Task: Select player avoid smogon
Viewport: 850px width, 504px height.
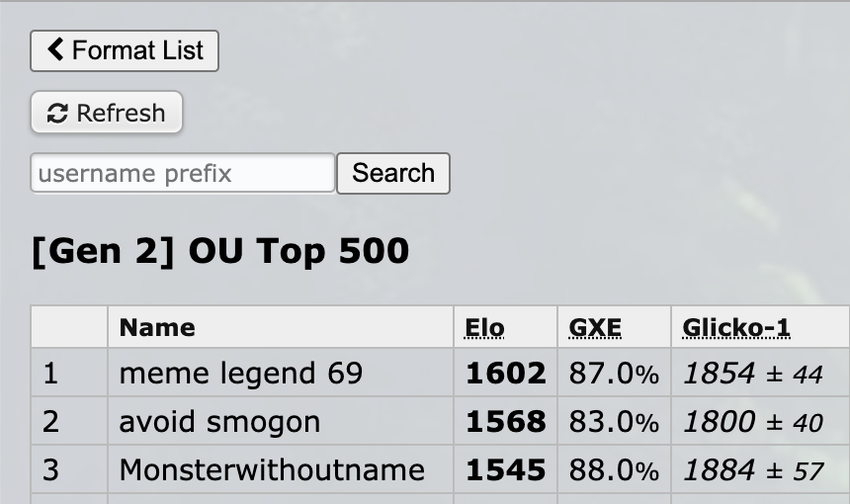Action: pyautogui.click(x=219, y=422)
